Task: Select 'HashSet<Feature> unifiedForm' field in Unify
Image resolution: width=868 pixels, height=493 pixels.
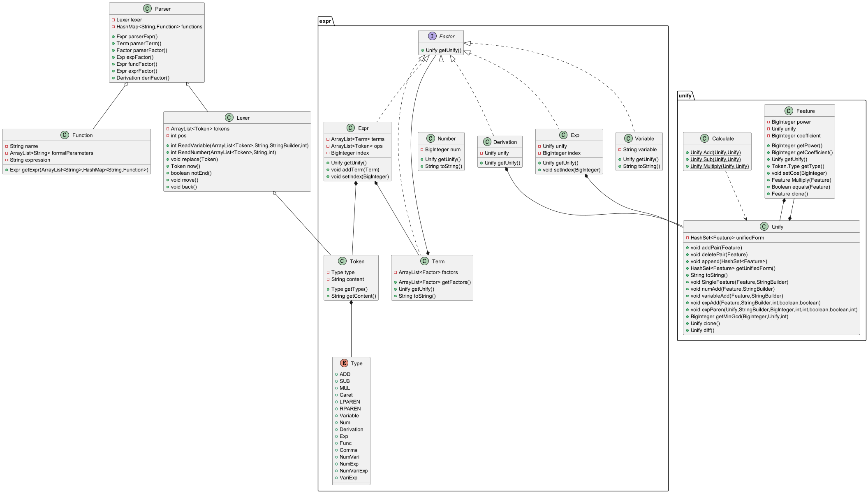Action: pos(727,238)
